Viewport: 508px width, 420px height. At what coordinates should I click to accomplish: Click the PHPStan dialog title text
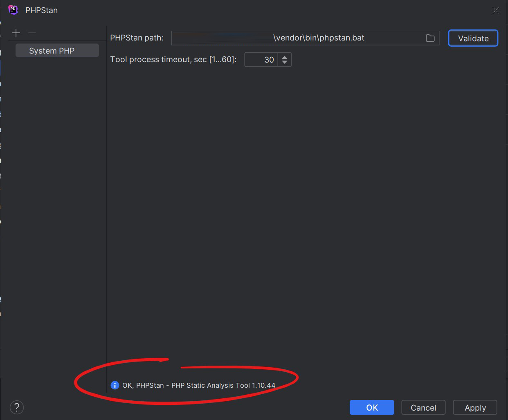(x=41, y=10)
